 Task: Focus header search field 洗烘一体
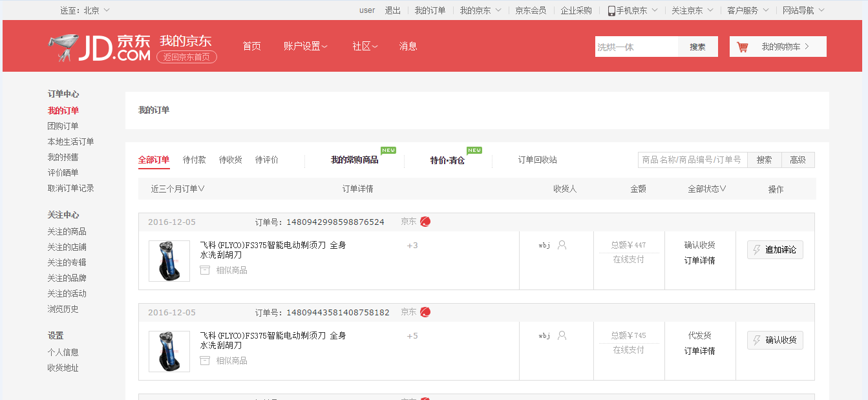pos(637,47)
